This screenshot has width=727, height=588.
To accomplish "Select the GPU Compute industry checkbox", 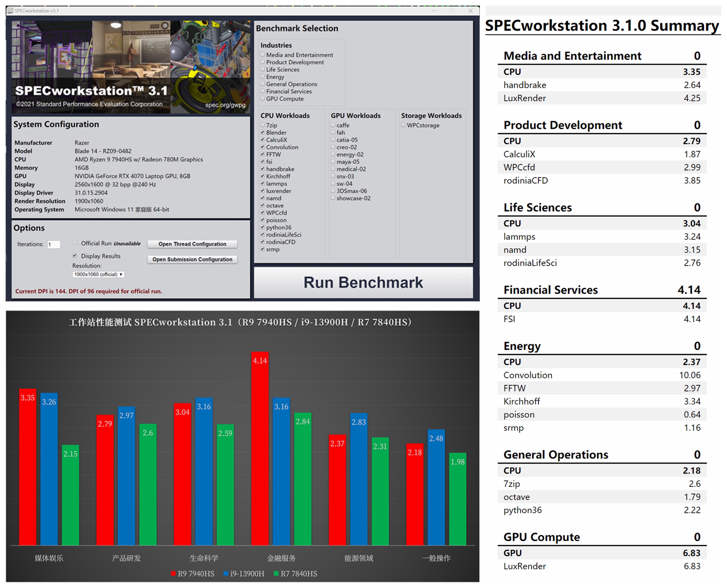I will tap(263, 99).
